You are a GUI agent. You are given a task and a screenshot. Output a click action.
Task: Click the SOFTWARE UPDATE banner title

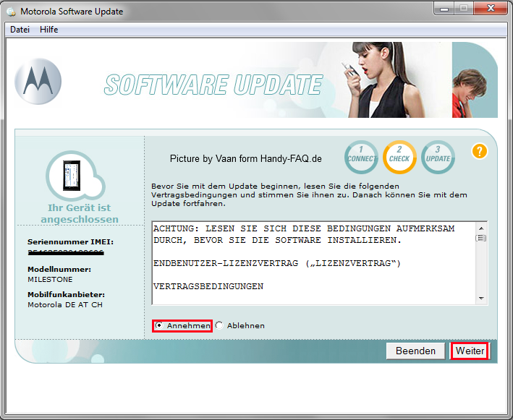[x=213, y=85]
